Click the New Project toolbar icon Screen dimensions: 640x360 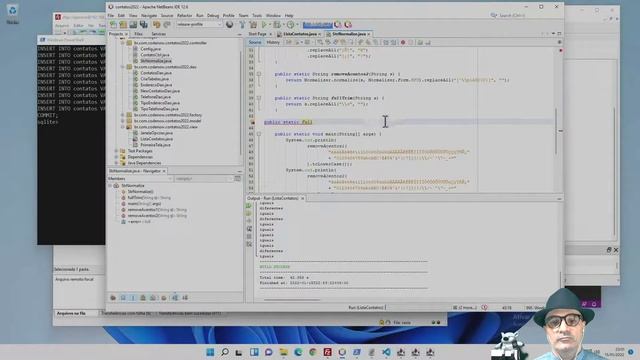click(x=123, y=24)
